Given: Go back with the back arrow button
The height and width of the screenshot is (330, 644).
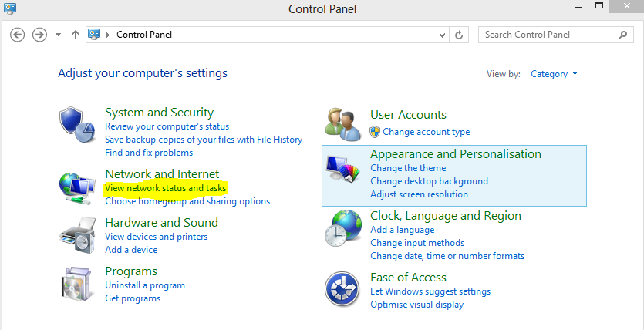Looking at the screenshot, I should coord(17,35).
